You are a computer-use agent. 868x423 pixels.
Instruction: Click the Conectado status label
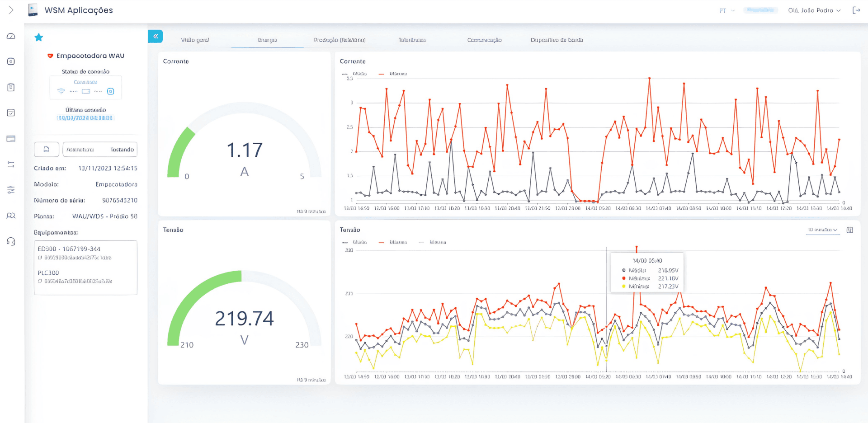coord(85,82)
